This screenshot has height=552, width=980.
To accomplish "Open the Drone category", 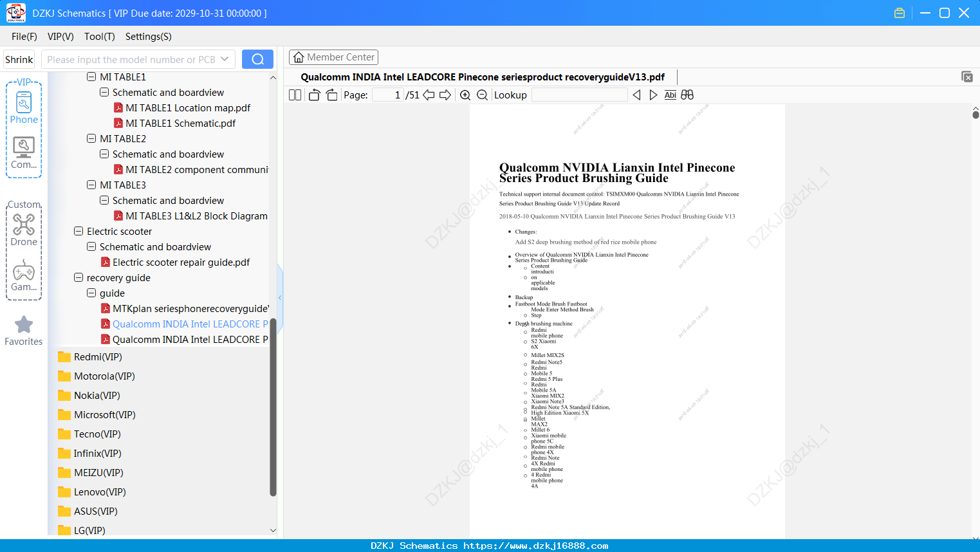I will [24, 230].
